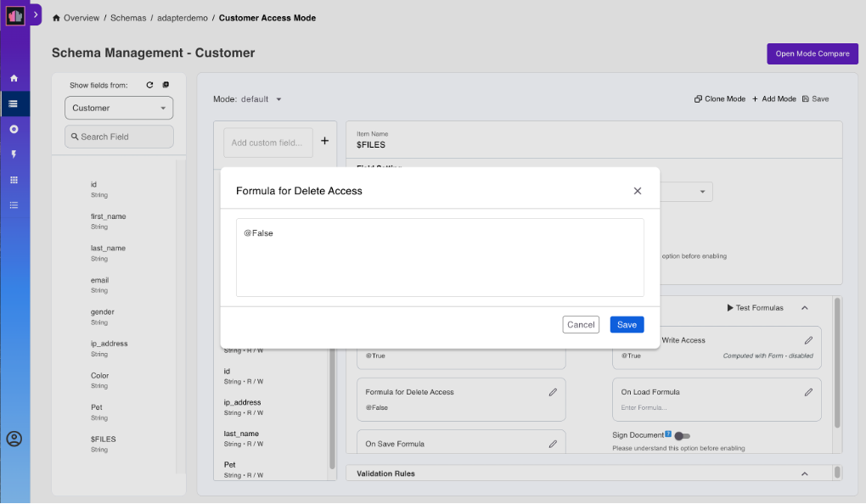Add custom field with plus icon
The width and height of the screenshot is (866, 504).
324,141
